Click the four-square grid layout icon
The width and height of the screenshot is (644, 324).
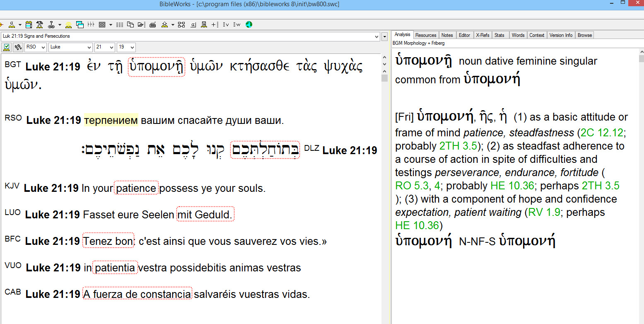pyautogui.click(x=102, y=24)
